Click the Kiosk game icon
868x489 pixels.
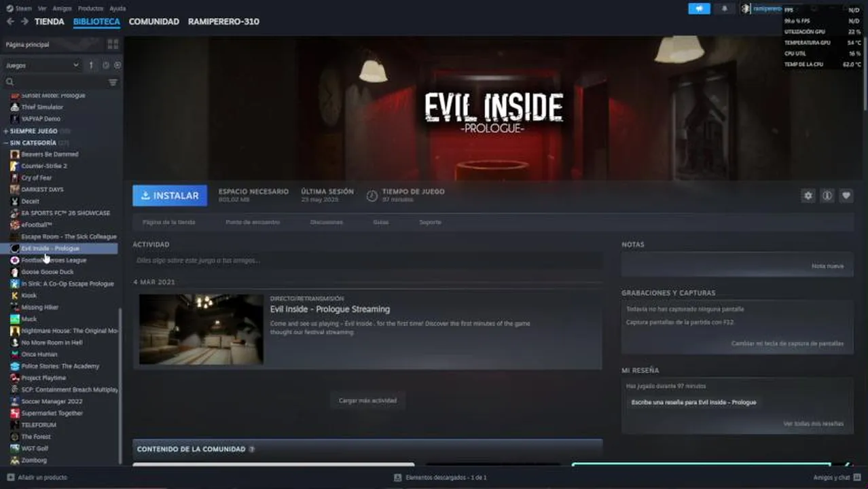[15, 295]
